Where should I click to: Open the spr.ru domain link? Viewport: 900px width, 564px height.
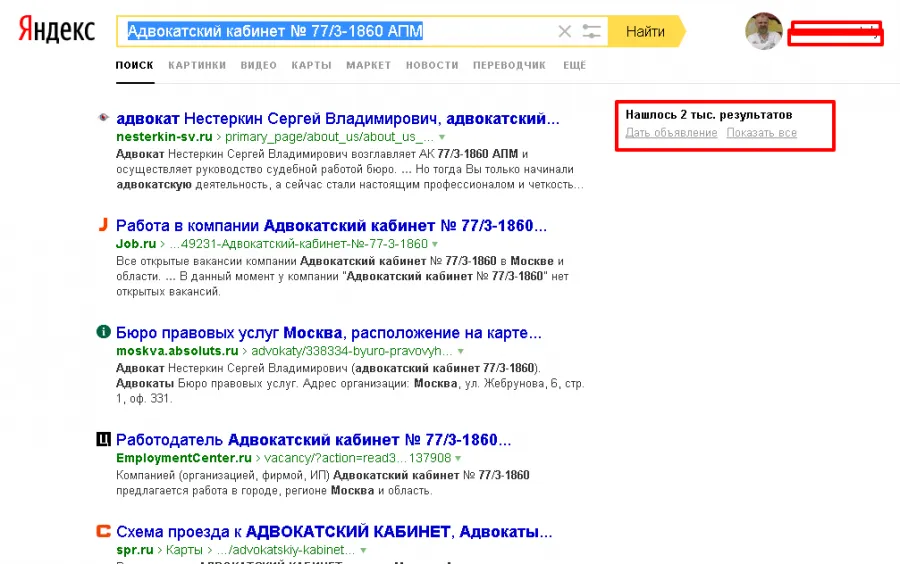[x=135, y=550]
